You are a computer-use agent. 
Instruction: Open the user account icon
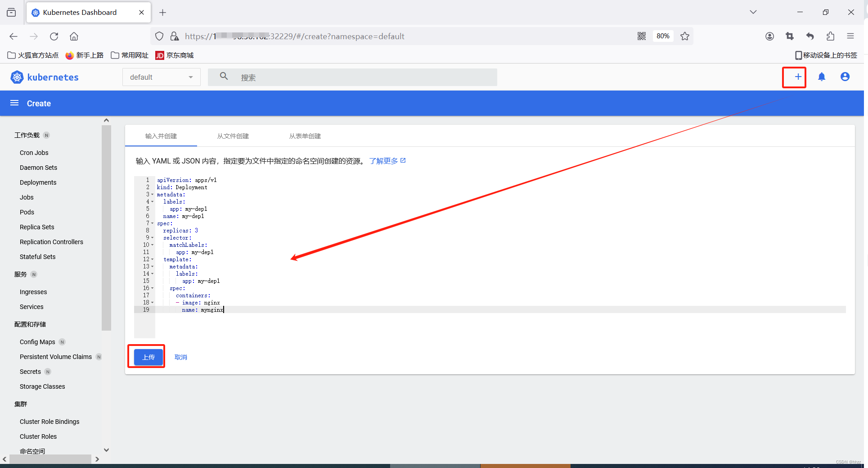[845, 77]
